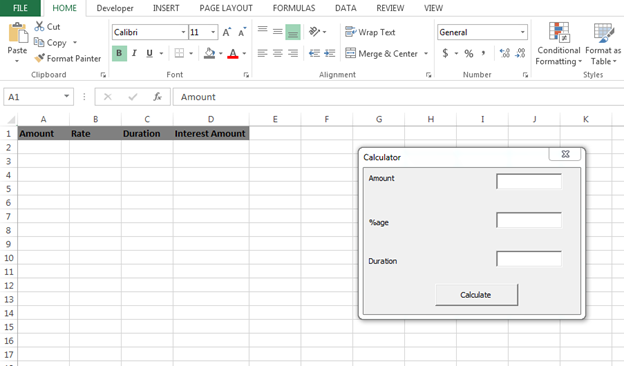Open Clipboard dialog launcher
Viewport: 624px width, 366px height.
(x=103, y=75)
